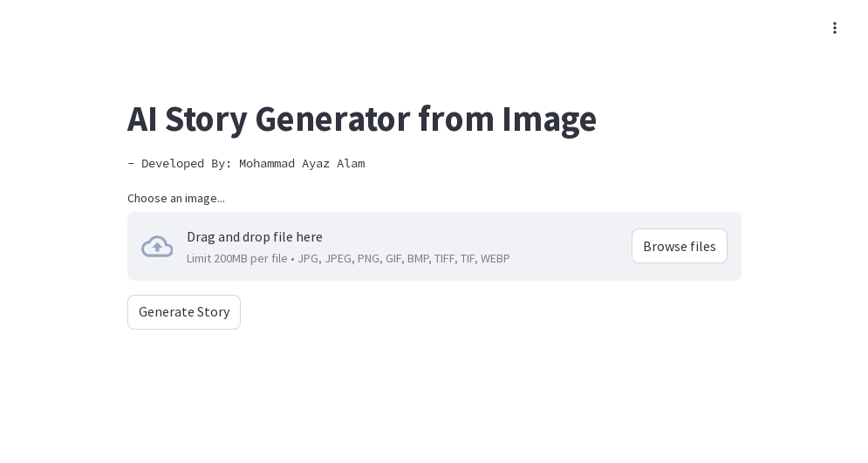
Task: Open the app options kebab menu
Action: (x=835, y=28)
